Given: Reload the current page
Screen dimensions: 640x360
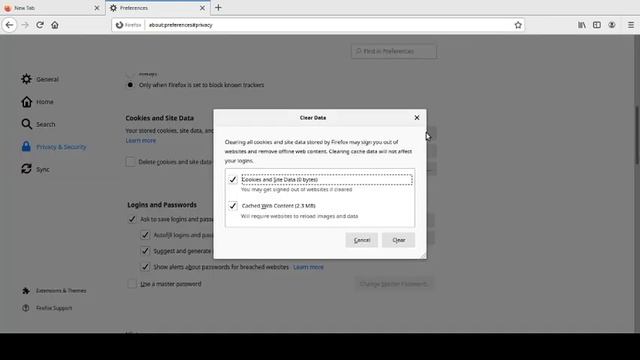Looking at the screenshot, I should 40,25.
